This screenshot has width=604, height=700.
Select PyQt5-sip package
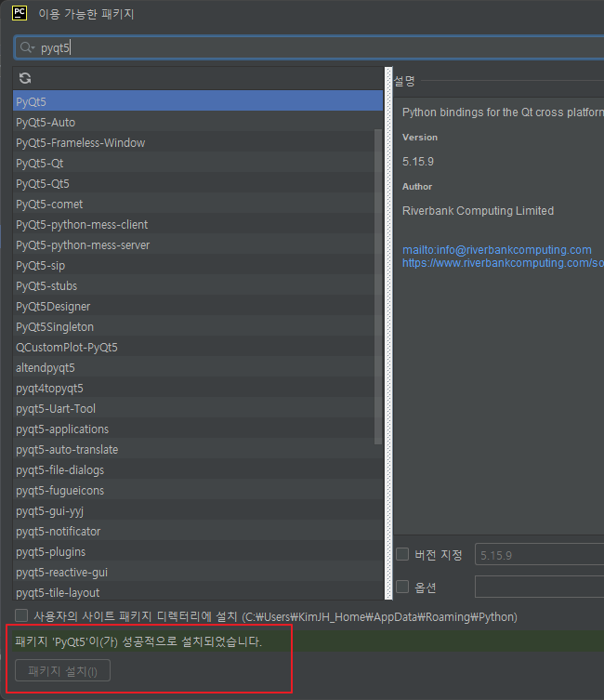click(198, 266)
